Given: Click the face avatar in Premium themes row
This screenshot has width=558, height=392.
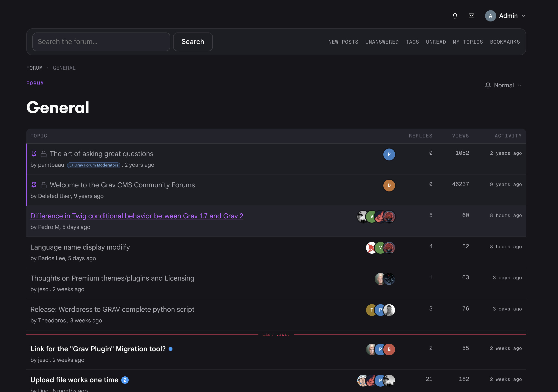Looking at the screenshot, I should [379, 279].
